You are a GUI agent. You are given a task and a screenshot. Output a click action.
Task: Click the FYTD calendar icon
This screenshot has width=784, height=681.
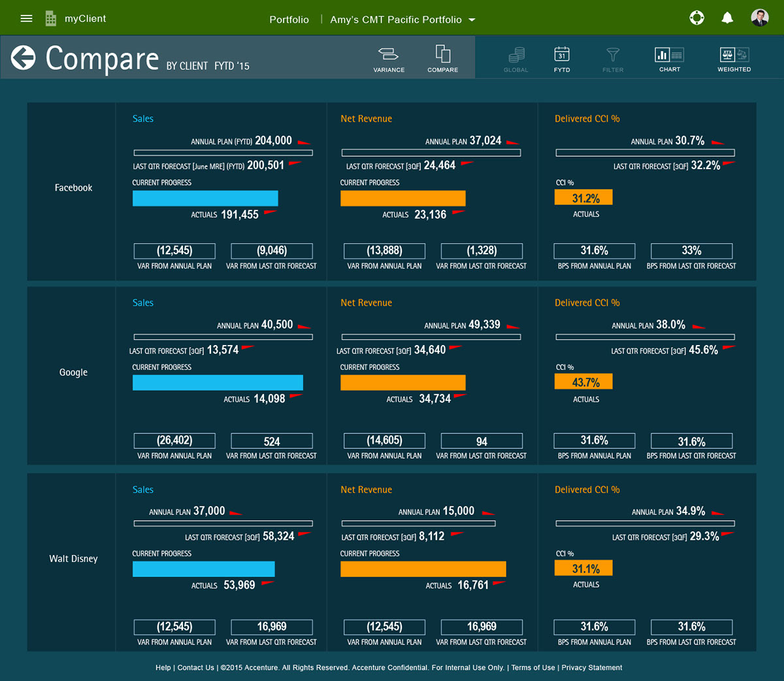pyautogui.click(x=562, y=59)
